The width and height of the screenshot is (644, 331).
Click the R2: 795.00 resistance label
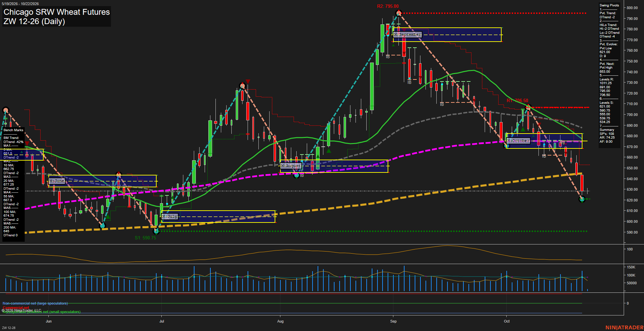(388, 6)
